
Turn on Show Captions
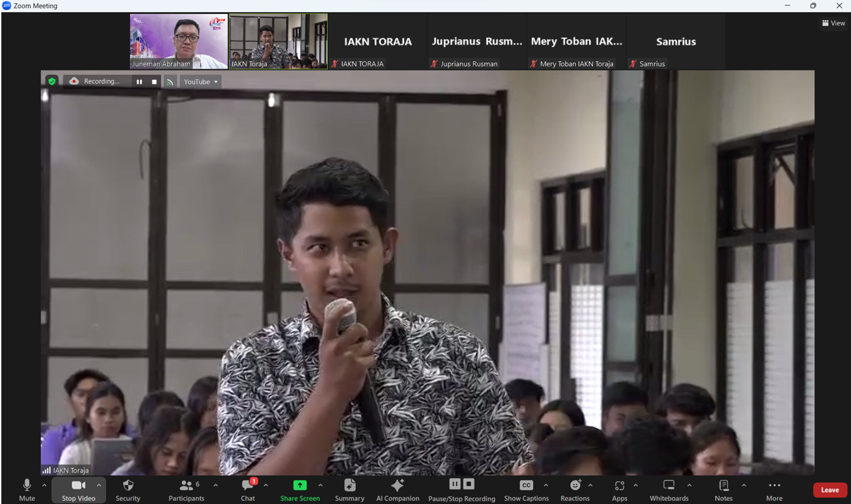pos(526,489)
